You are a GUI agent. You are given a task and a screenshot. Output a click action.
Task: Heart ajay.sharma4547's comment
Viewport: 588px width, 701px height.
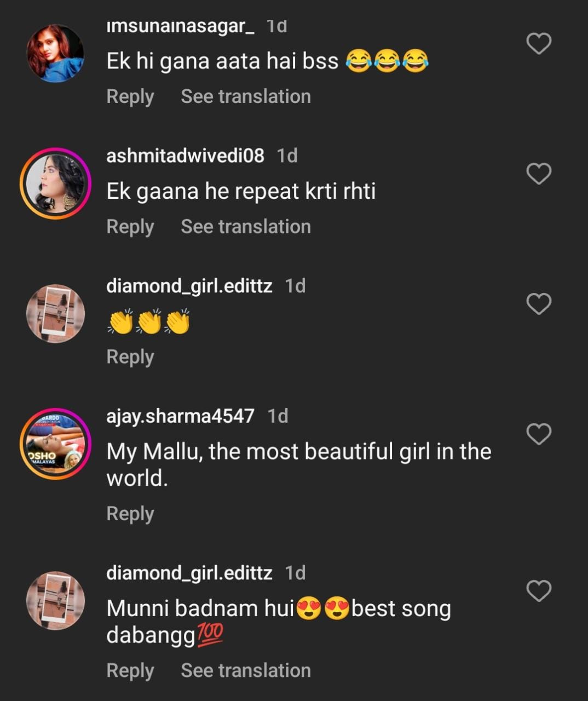pos(539,434)
